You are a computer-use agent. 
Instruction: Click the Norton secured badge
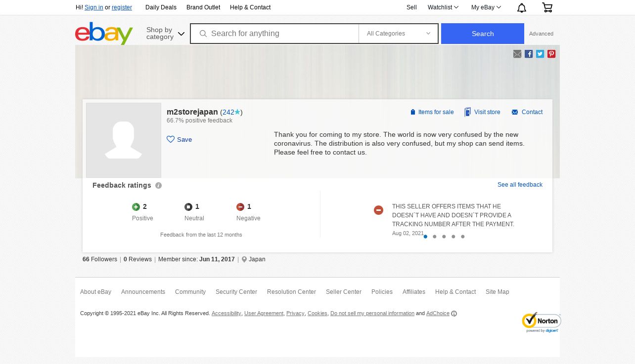pyautogui.click(x=541, y=322)
